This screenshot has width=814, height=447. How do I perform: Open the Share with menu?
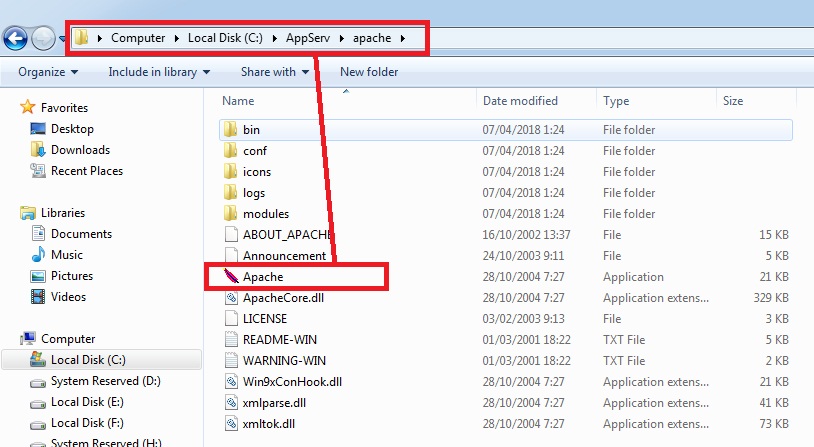[x=275, y=72]
